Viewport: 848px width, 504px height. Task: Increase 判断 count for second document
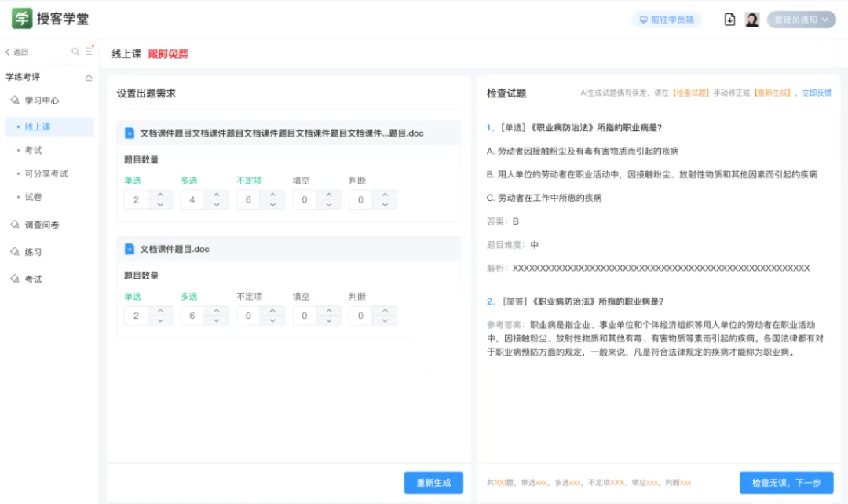(385, 311)
